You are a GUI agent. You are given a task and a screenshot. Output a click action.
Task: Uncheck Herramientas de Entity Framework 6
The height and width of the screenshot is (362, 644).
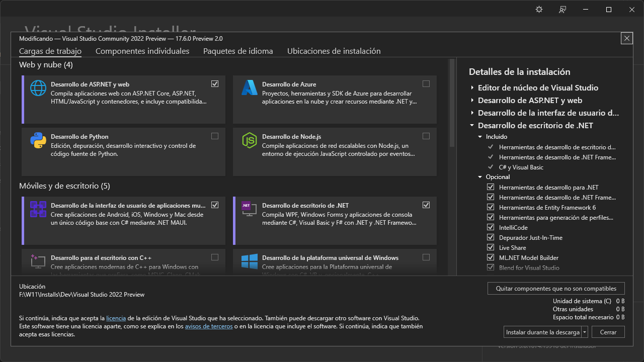491,207
